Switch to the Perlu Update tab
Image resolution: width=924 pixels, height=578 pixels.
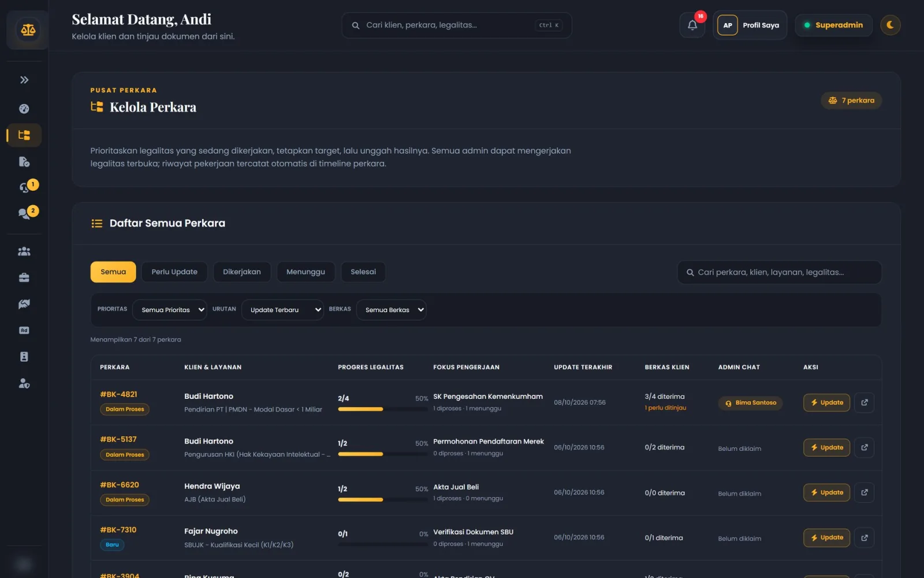click(174, 272)
